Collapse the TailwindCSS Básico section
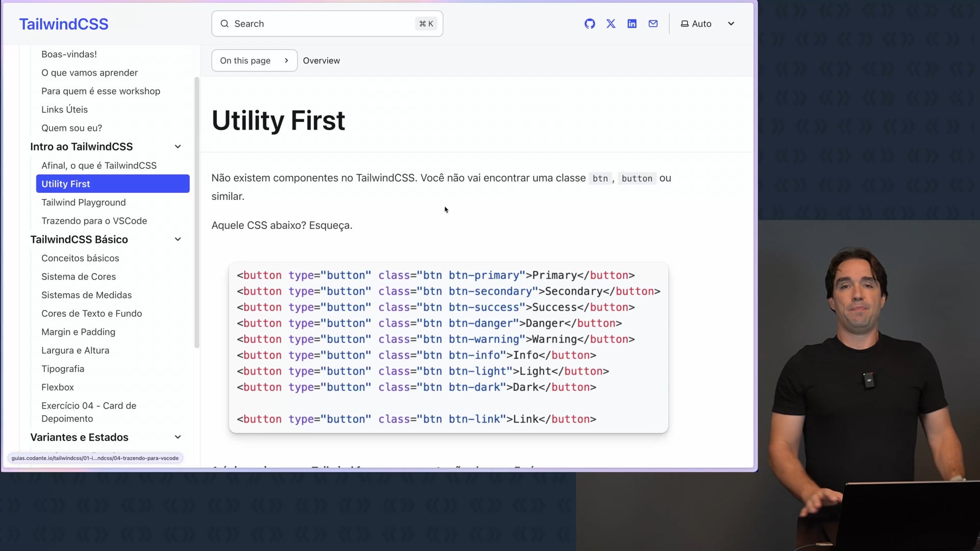The height and width of the screenshot is (551, 980). click(x=178, y=239)
